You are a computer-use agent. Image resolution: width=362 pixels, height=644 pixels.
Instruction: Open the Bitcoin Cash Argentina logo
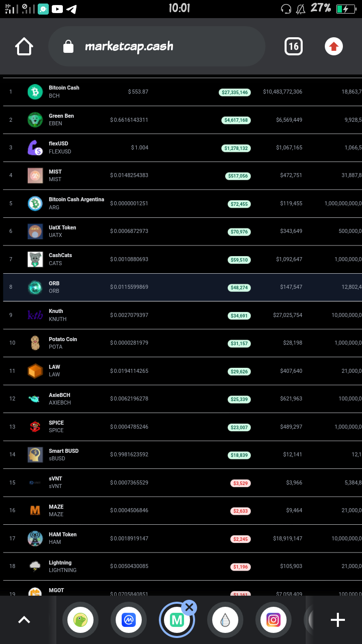[x=35, y=203]
